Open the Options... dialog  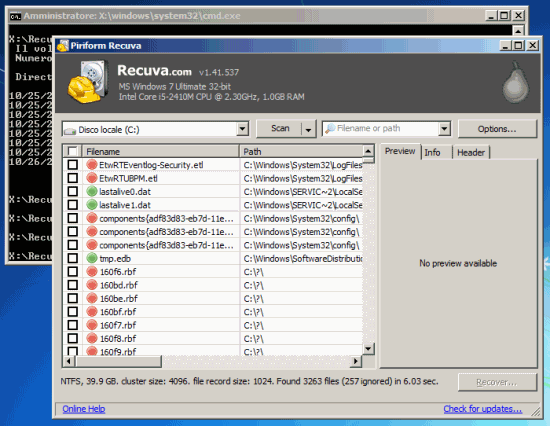tap(497, 129)
